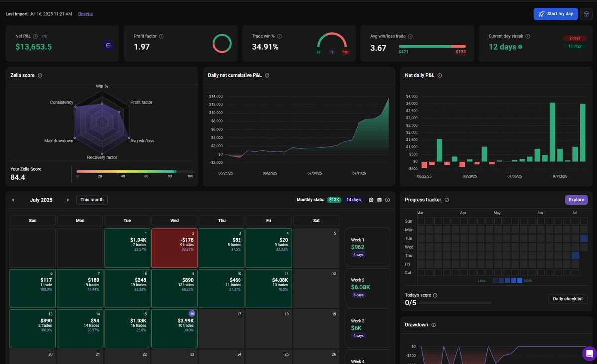Screen dimensions: 597x364
Task: Open July 15 cell showing $1.03K
Action: tap(127, 329)
